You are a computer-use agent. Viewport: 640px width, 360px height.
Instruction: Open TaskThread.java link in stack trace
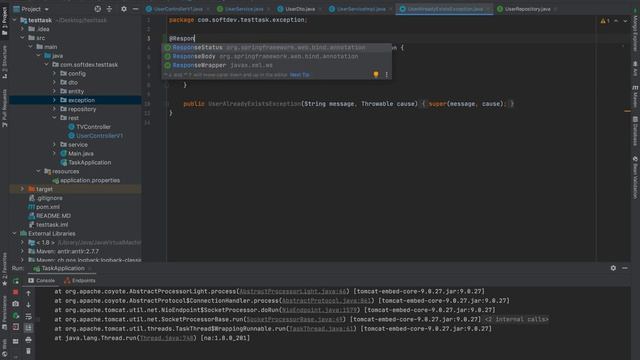coord(320,329)
